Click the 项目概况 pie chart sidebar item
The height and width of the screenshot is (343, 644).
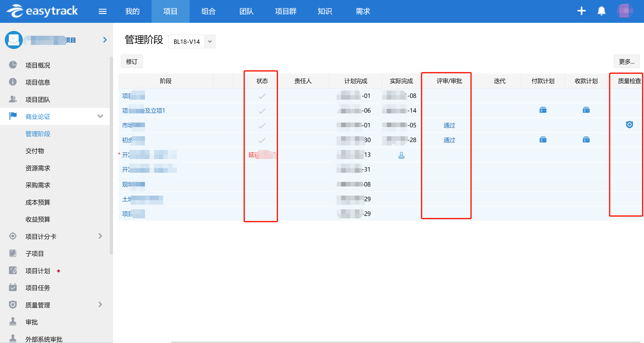point(38,65)
